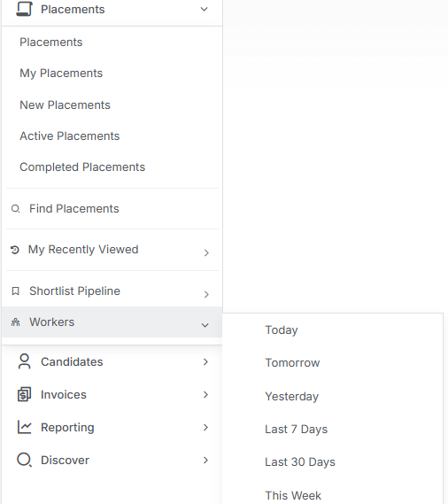
Task: Go to Completed Placements
Action: pyautogui.click(x=82, y=167)
